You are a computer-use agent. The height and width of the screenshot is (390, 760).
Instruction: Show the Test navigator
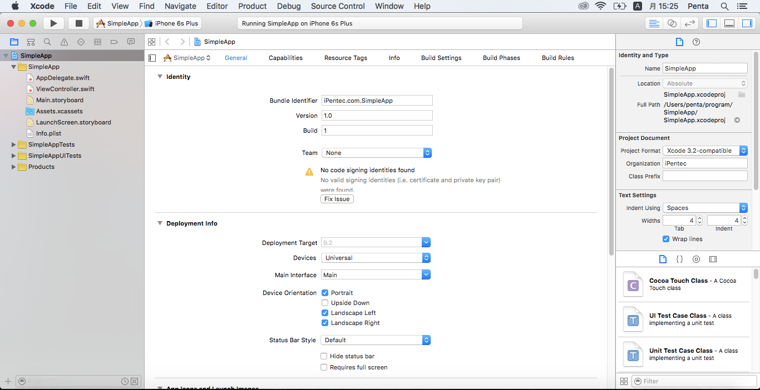click(x=81, y=42)
